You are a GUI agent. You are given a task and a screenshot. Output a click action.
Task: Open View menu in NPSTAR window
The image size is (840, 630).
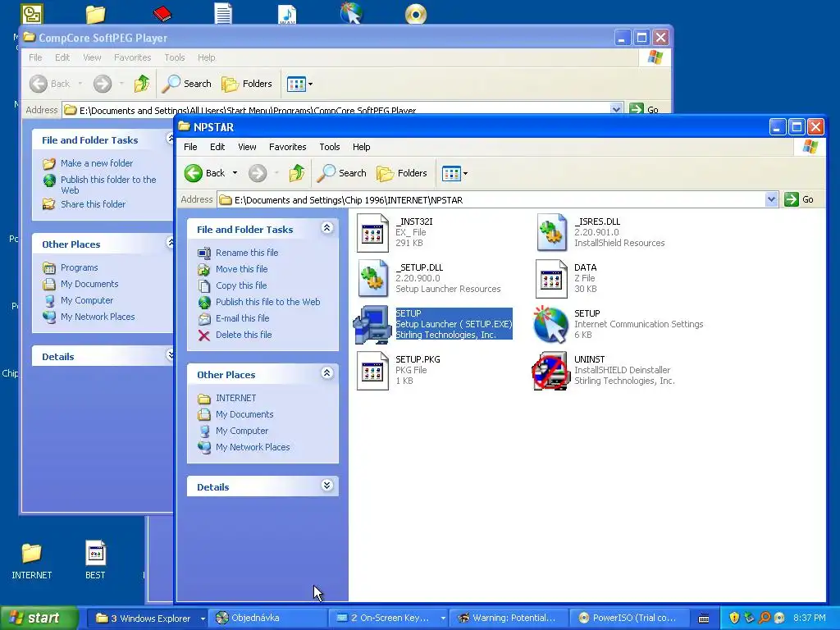tap(247, 147)
